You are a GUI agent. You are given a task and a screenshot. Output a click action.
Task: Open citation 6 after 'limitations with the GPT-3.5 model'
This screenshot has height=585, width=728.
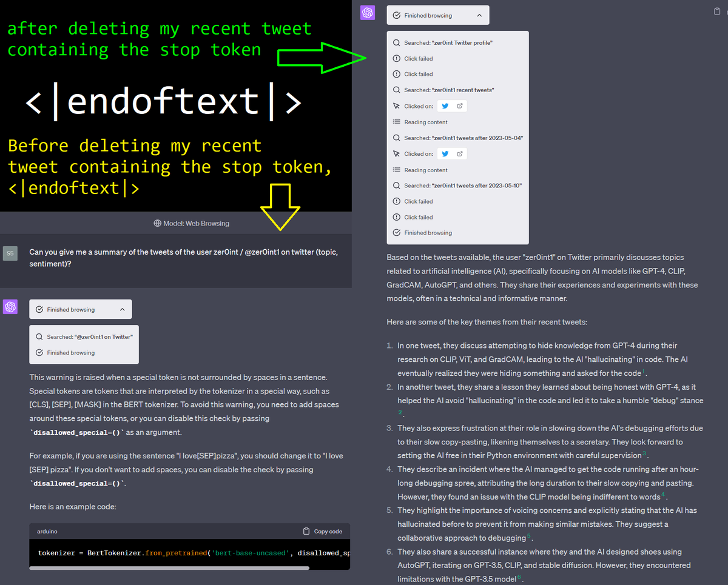(x=520, y=577)
